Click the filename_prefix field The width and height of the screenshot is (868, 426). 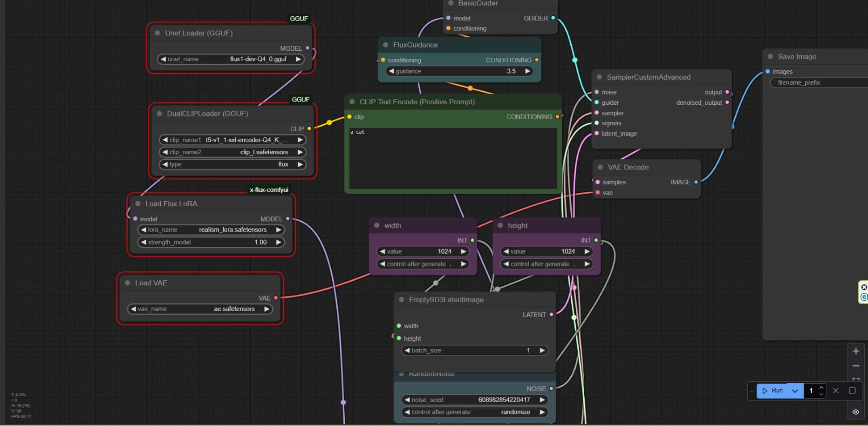click(x=818, y=83)
